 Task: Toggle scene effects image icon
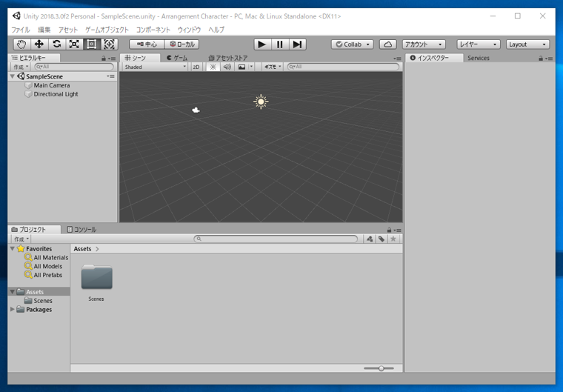pos(241,67)
